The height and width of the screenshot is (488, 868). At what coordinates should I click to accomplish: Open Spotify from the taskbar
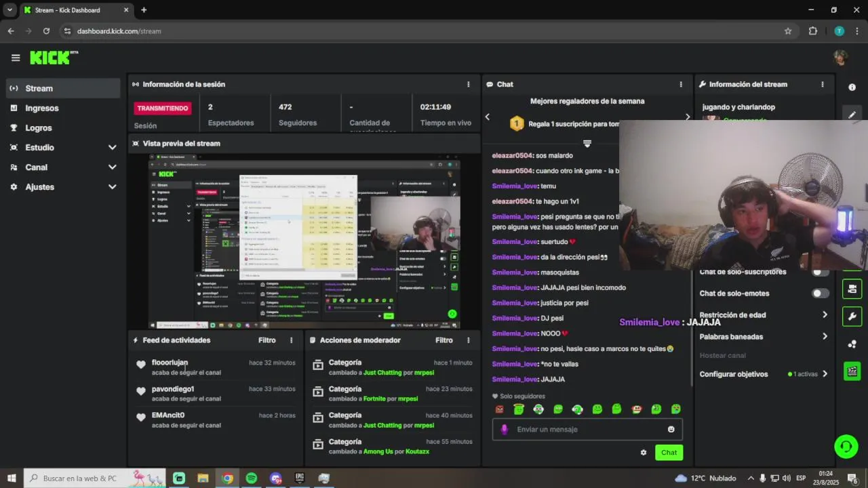252,478
